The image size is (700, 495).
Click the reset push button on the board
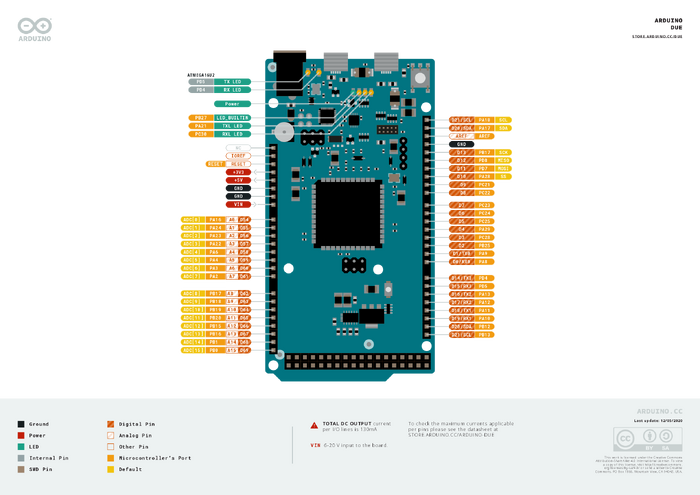(420, 78)
